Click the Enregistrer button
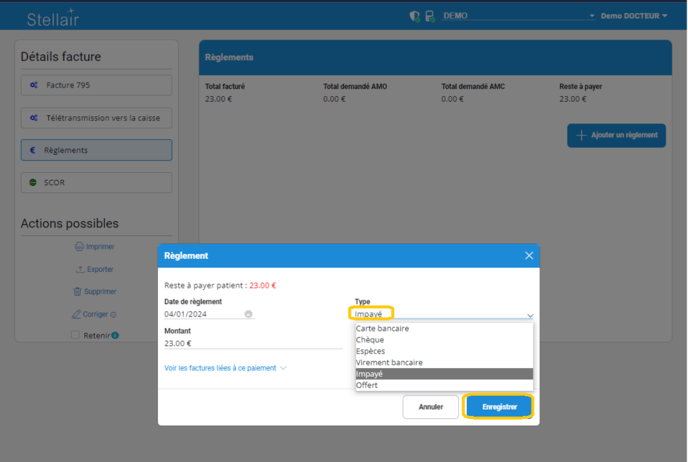 point(499,407)
